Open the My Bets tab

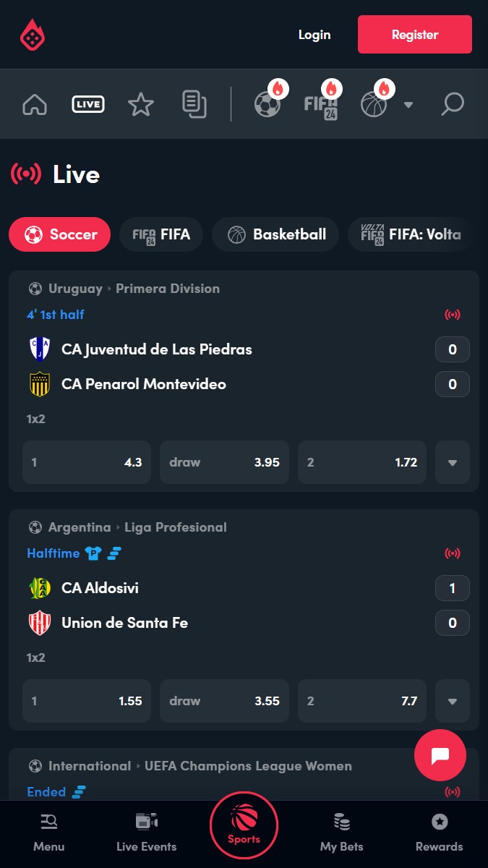click(342, 832)
